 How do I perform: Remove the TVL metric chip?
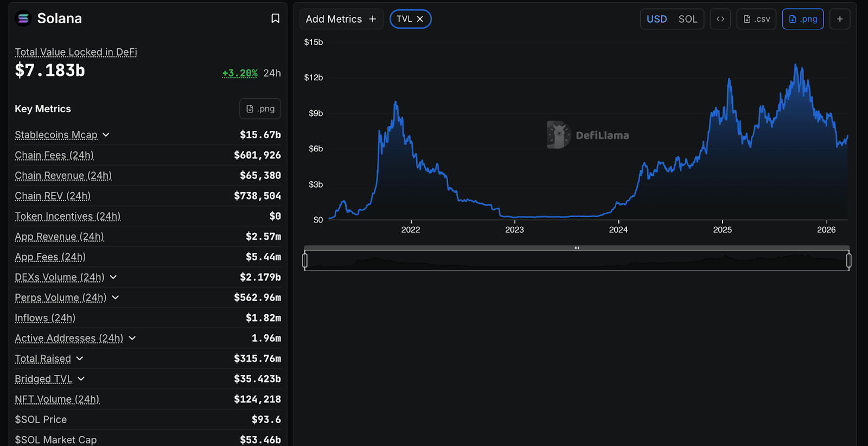click(x=420, y=19)
